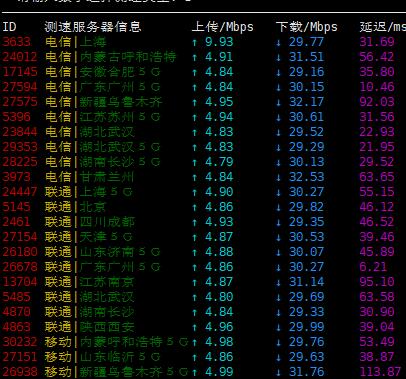Select server ID 3973
Image resolution: width=406 pixels, height=379 pixels.
point(17,177)
